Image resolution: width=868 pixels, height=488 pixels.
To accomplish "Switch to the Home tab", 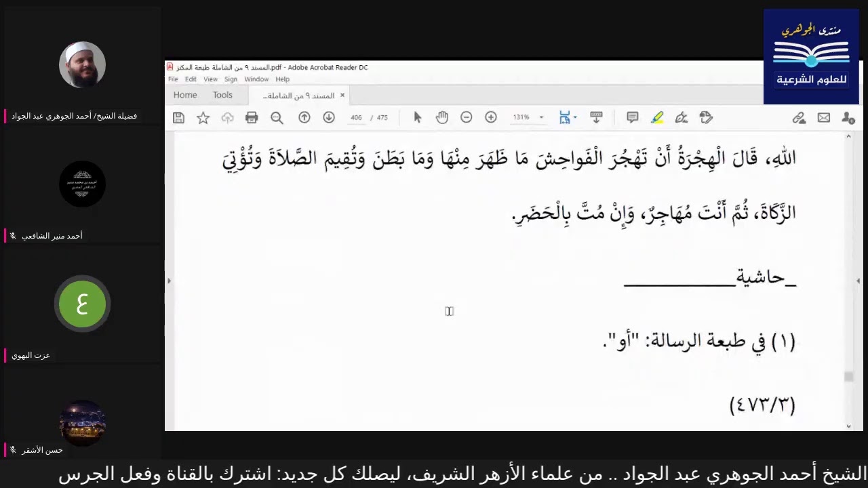I will coord(185,96).
